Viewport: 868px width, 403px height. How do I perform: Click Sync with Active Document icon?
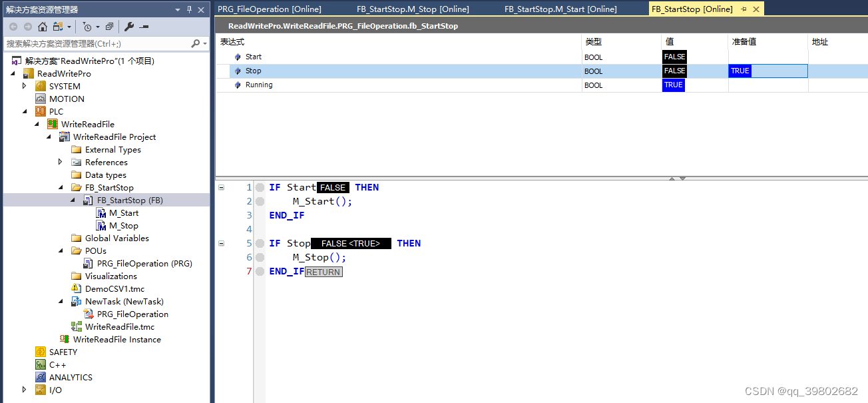point(57,27)
